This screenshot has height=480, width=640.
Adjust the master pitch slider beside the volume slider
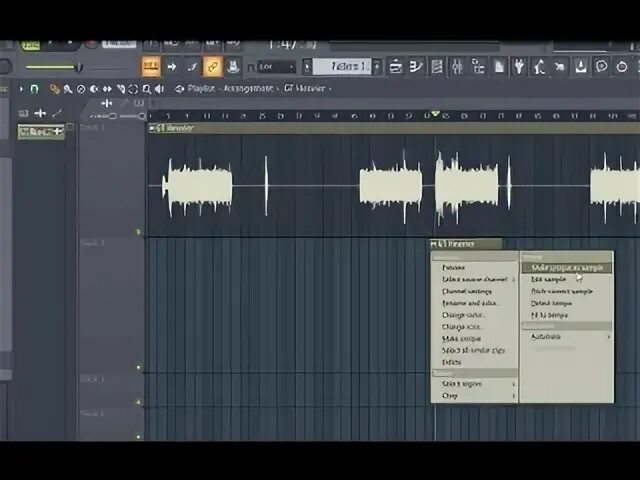[x=108, y=68]
